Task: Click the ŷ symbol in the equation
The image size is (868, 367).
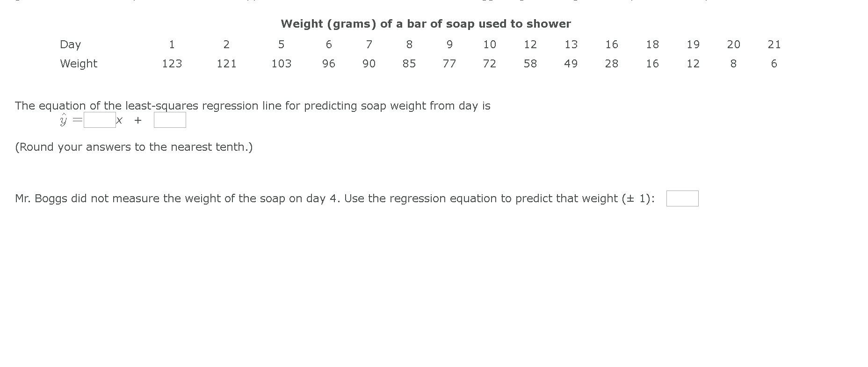Action: coord(64,120)
